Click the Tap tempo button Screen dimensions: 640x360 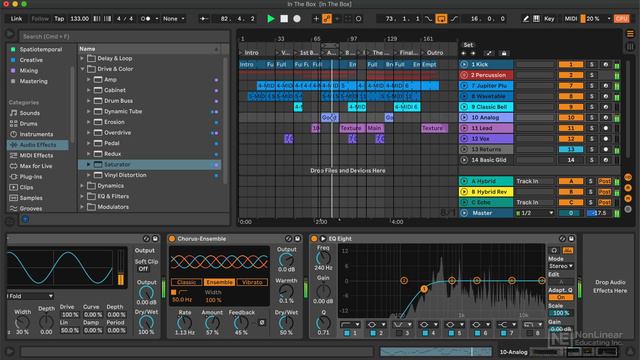[59, 19]
